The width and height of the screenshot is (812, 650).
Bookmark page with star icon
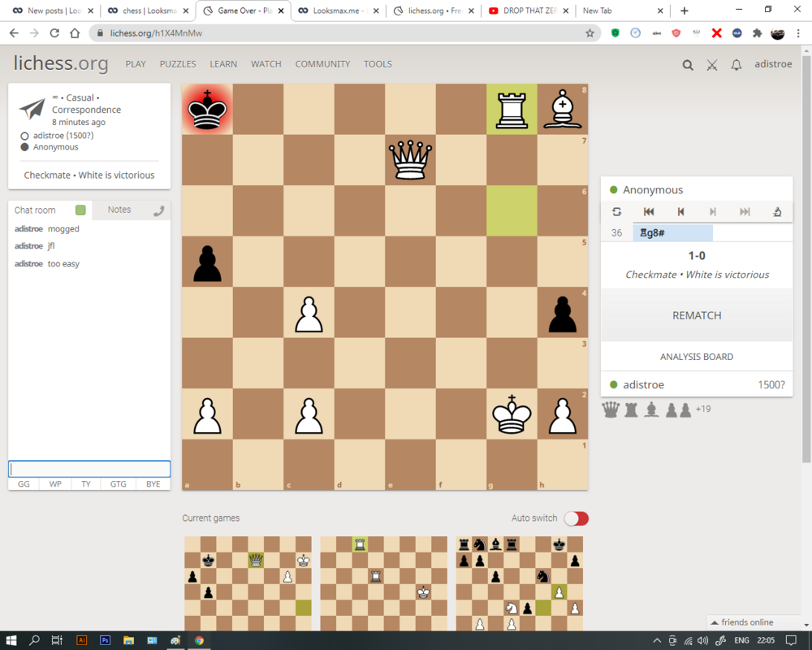tap(590, 33)
